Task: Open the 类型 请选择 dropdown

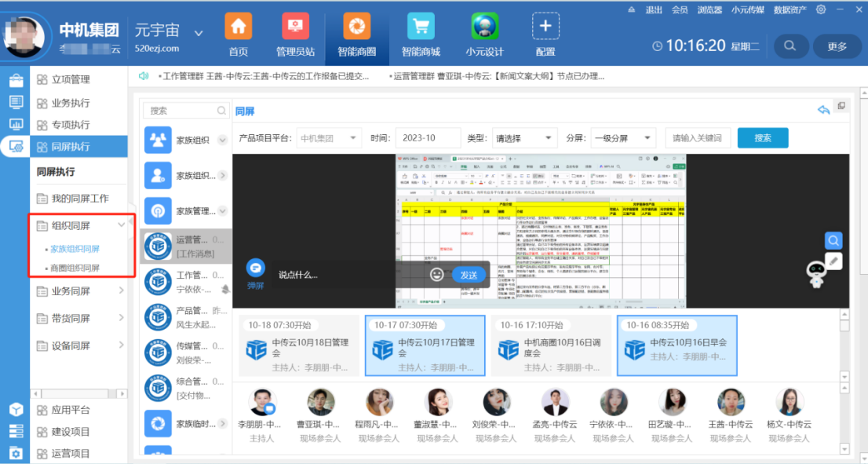Action: tap(524, 138)
